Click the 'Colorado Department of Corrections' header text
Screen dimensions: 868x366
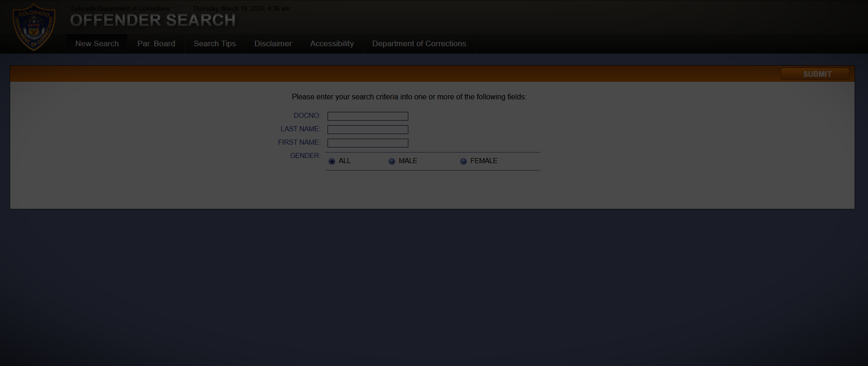120,8
